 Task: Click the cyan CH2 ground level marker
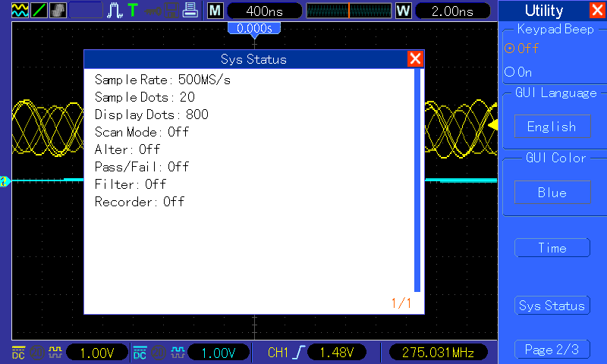pos(5,181)
